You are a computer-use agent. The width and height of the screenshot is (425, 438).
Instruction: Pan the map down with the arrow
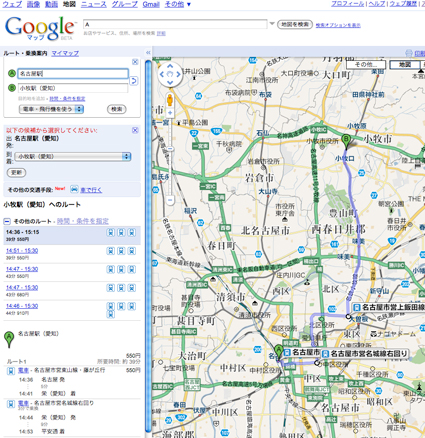[170, 82]
